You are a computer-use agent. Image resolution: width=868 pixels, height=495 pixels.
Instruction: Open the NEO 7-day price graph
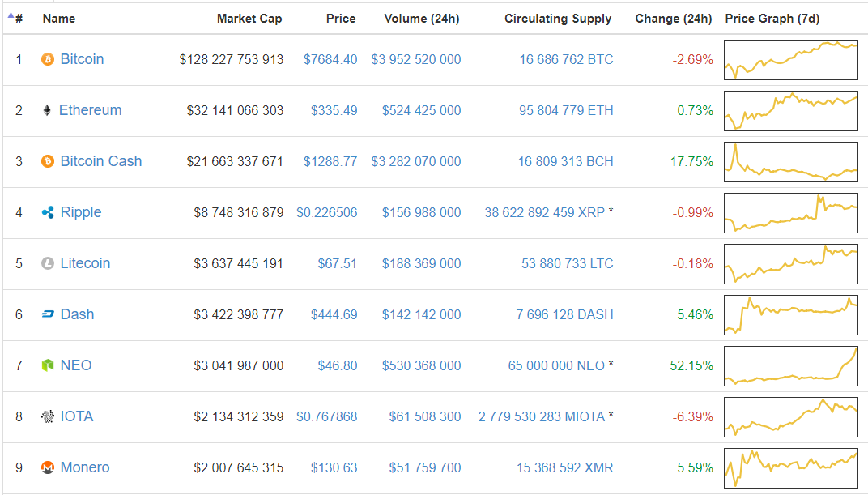coord(791,365)
